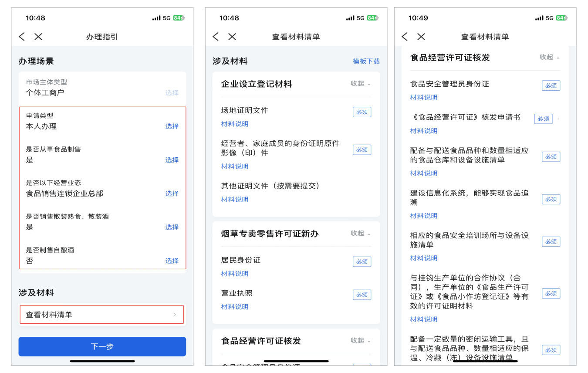Open 材料说明 under 场地证明文件

[x=235, y=124]
